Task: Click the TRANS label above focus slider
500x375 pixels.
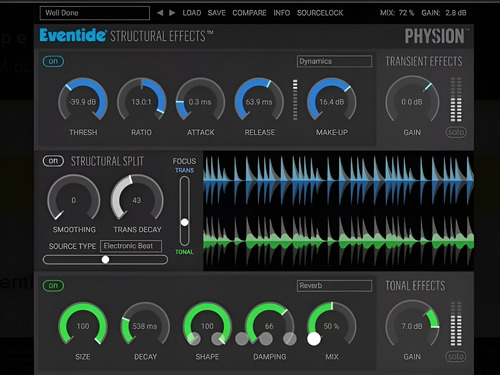Action: click(x=184, y=170)
